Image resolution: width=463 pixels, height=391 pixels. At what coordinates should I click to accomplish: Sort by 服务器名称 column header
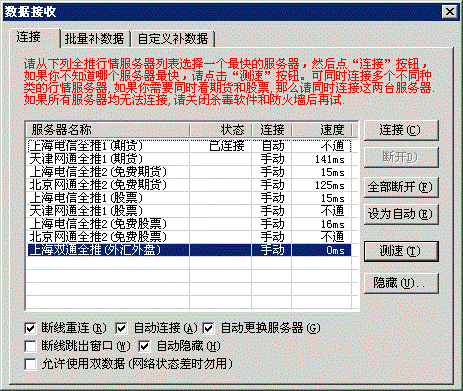point(108,130)
